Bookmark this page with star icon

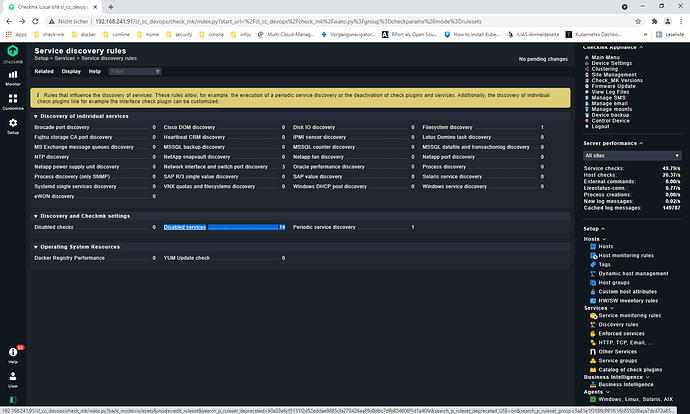click(638, 21)
